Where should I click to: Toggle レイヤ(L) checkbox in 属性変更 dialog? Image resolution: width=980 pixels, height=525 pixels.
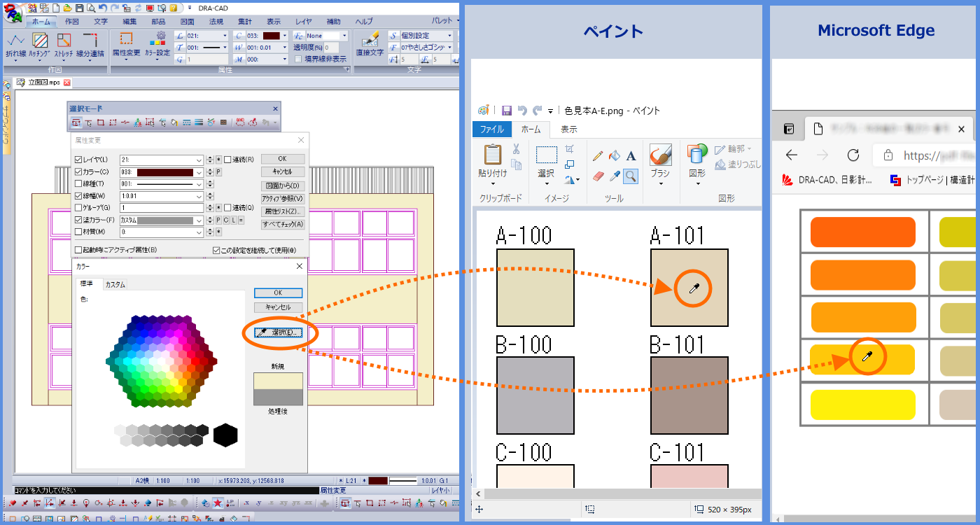[78, 160]
